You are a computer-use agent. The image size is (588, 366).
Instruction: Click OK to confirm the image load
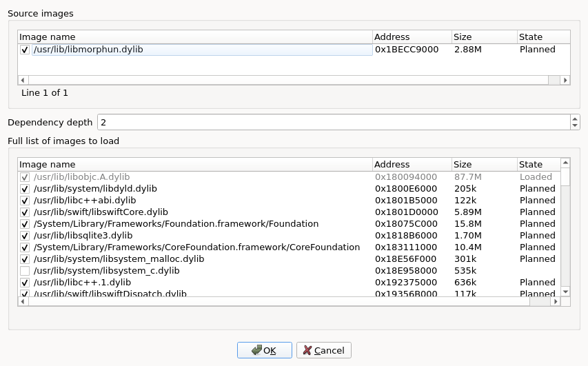[x=265, y=350]
